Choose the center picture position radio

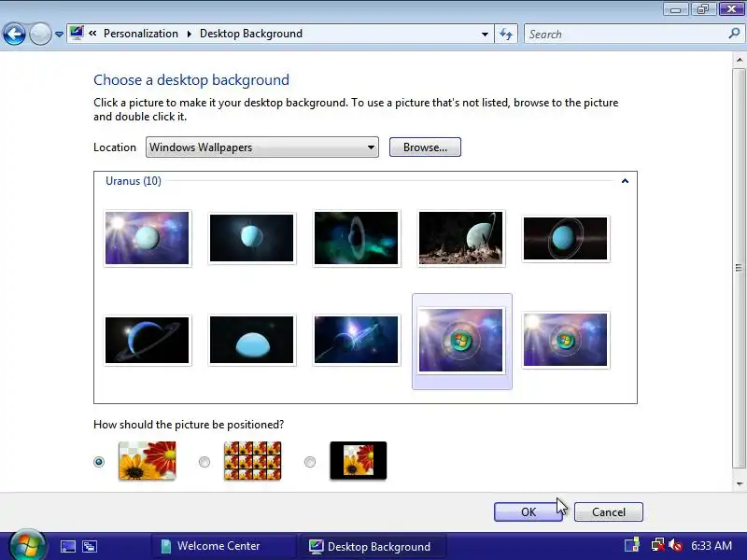click(310, 462)
